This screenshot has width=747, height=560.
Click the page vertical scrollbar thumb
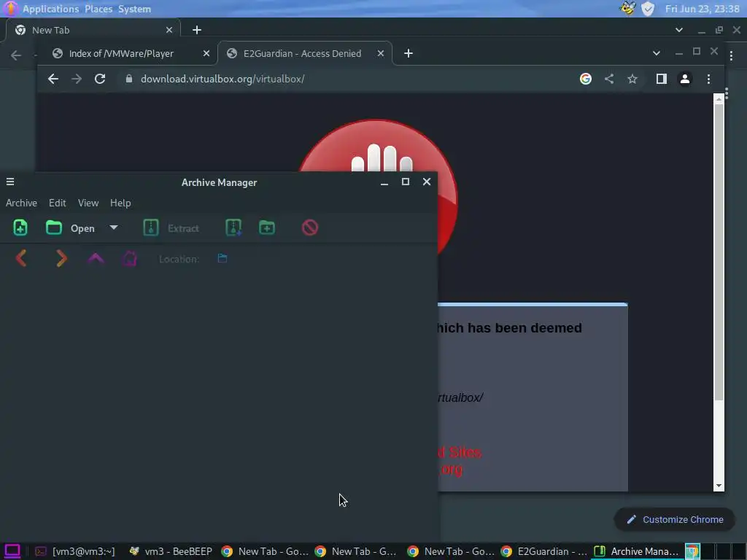click(x=719, y=252)
